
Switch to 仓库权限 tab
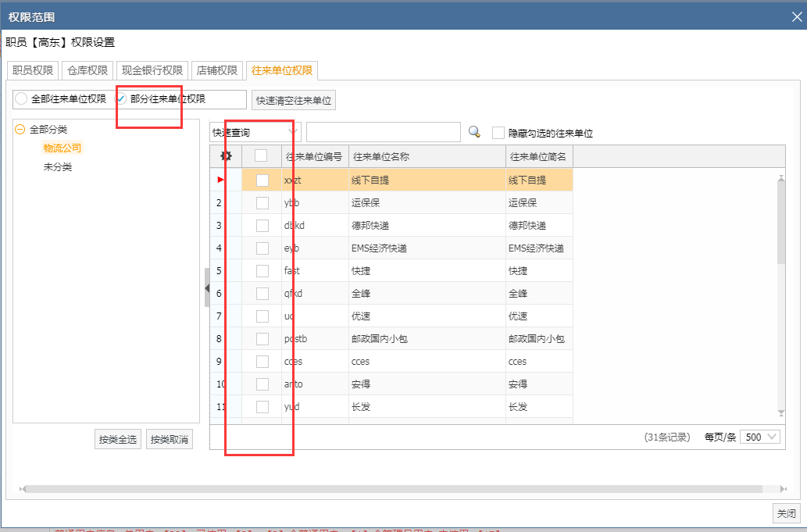pos(87,70)
